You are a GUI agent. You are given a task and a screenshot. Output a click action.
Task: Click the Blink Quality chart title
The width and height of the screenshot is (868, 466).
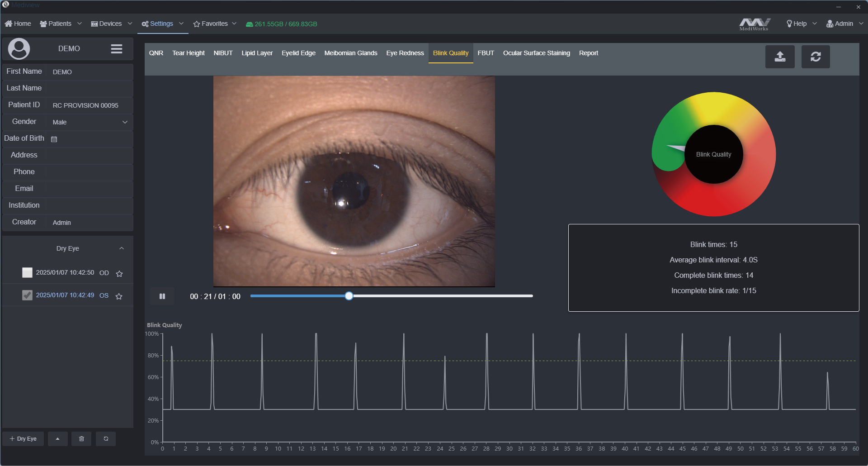coord(165,325)
